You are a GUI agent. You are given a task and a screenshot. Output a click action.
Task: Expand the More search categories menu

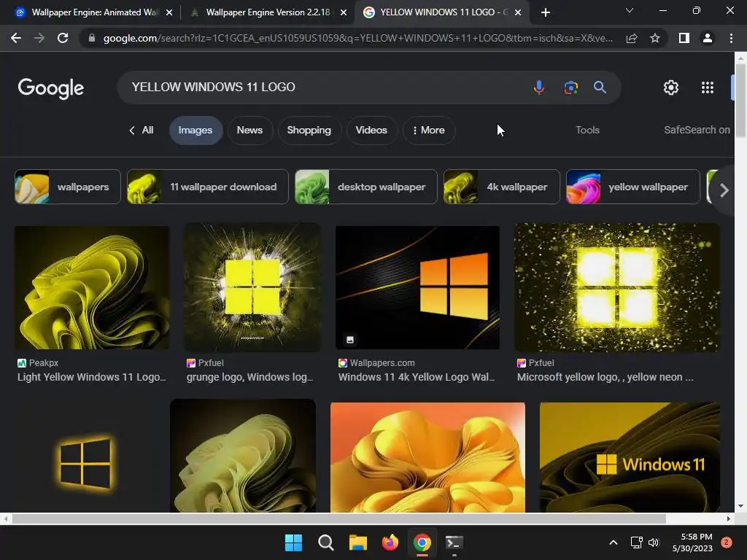click(x=429, y=130)
